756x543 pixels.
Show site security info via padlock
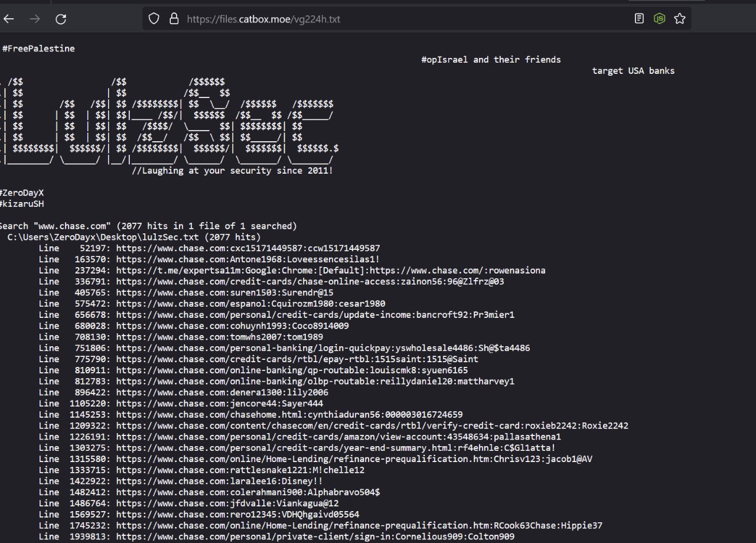pos(174,19)
